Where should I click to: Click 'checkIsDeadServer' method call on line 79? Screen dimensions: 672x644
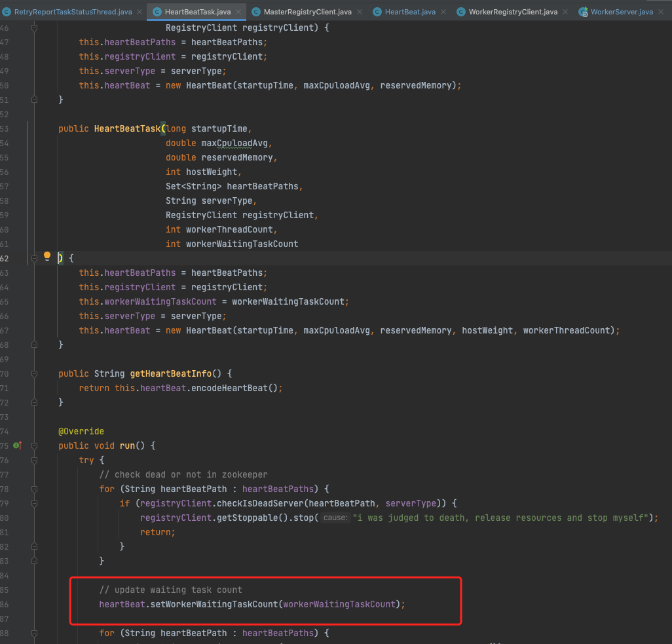[260, 503]
